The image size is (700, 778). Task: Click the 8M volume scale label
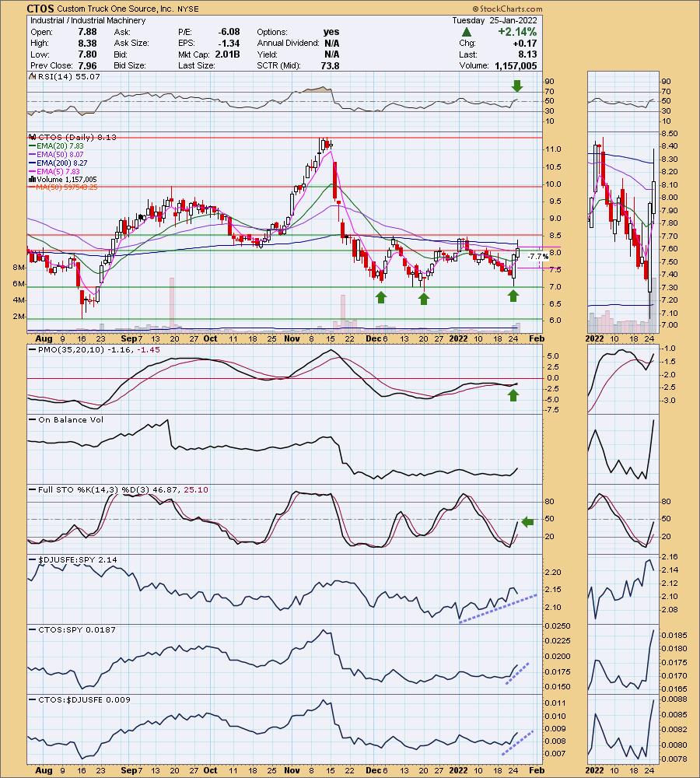point(19,268)
